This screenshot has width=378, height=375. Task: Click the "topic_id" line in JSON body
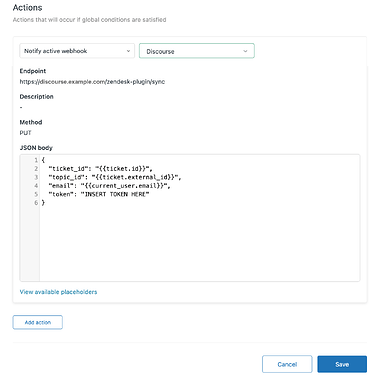click(x=115, y=177)
